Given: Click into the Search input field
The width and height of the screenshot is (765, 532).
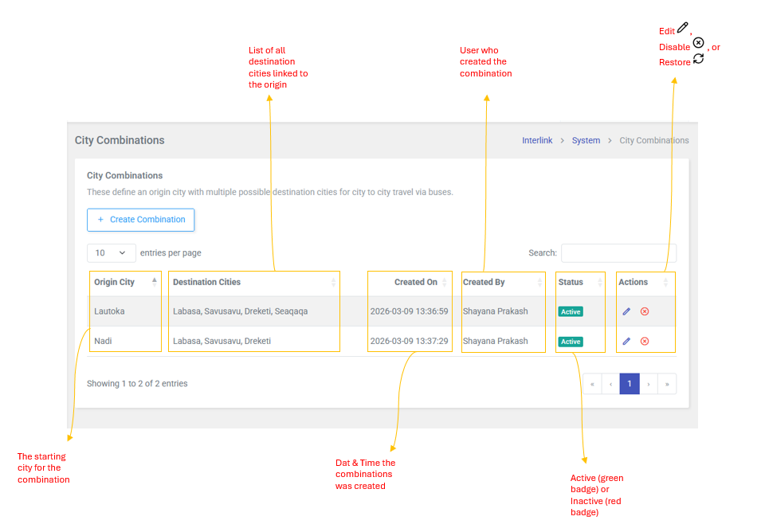Looking at the screenshot, I should pos(618,253).
